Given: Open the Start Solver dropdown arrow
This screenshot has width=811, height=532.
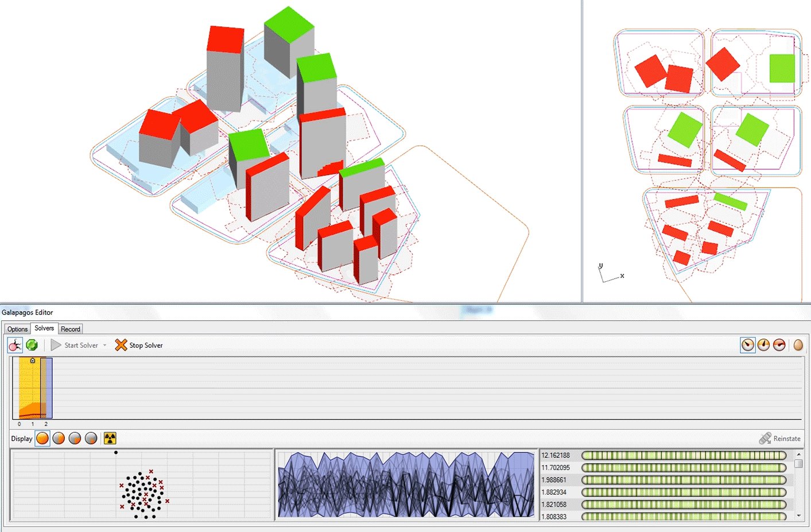Looking at the screenshot, I should click(x=104, y=345).
